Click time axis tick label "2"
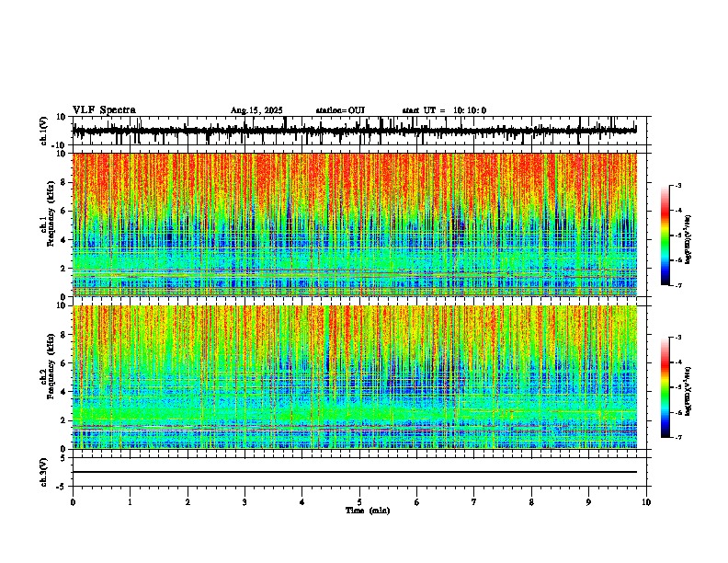This screenshot has width=728, height=563. (188, 502)
